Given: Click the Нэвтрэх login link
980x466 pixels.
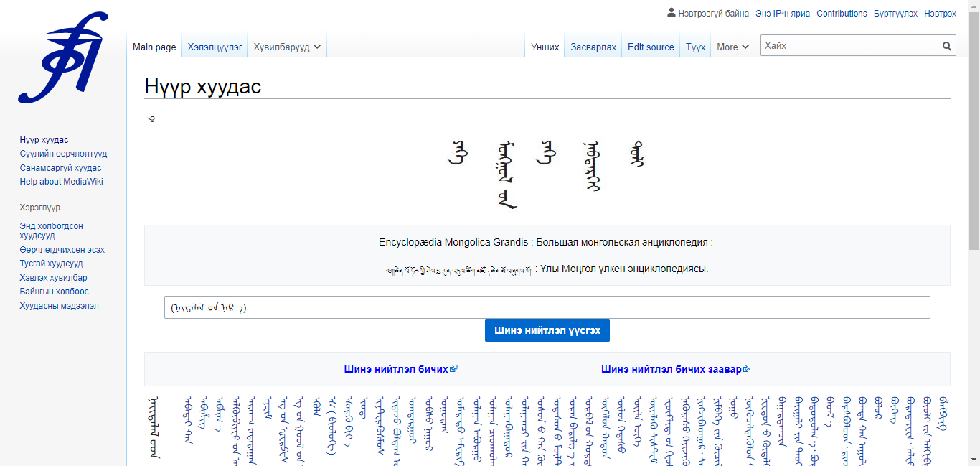Looking at the screenshot, I should coord(940,14).
